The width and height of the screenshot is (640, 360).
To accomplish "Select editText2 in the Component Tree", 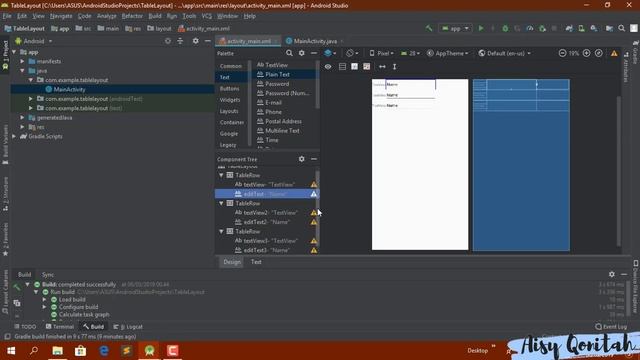I will coord(267,222).
